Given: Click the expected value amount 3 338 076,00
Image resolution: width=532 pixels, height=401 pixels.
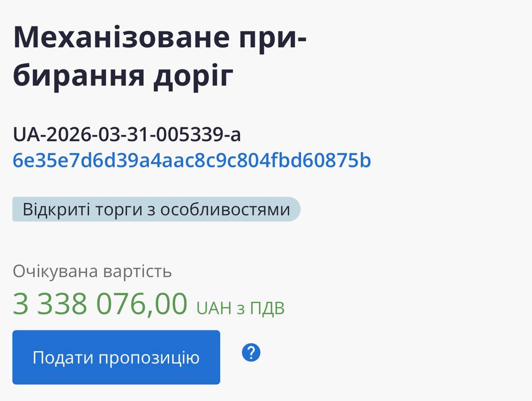Looking at the screenshot, I should coord(100,304).
